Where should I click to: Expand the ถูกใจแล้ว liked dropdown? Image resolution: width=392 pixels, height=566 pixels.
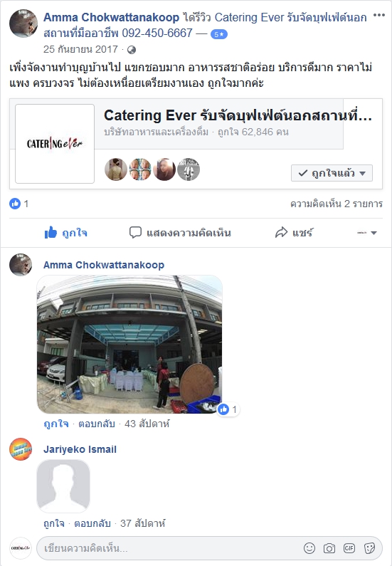[x=332, y=173]
